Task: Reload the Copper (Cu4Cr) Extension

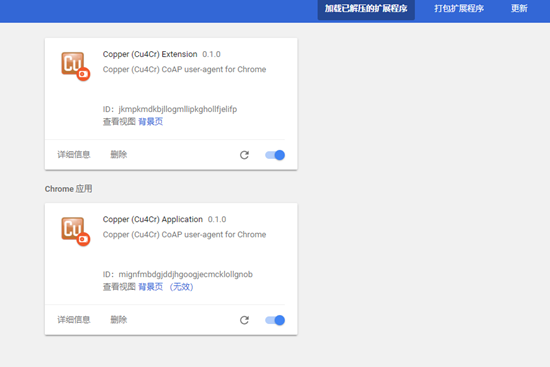Action: pyautogui.click(x=244, y=155)
